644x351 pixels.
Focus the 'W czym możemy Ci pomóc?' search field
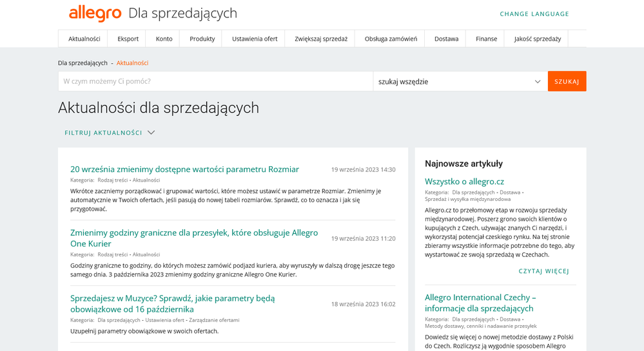[215, 81]
